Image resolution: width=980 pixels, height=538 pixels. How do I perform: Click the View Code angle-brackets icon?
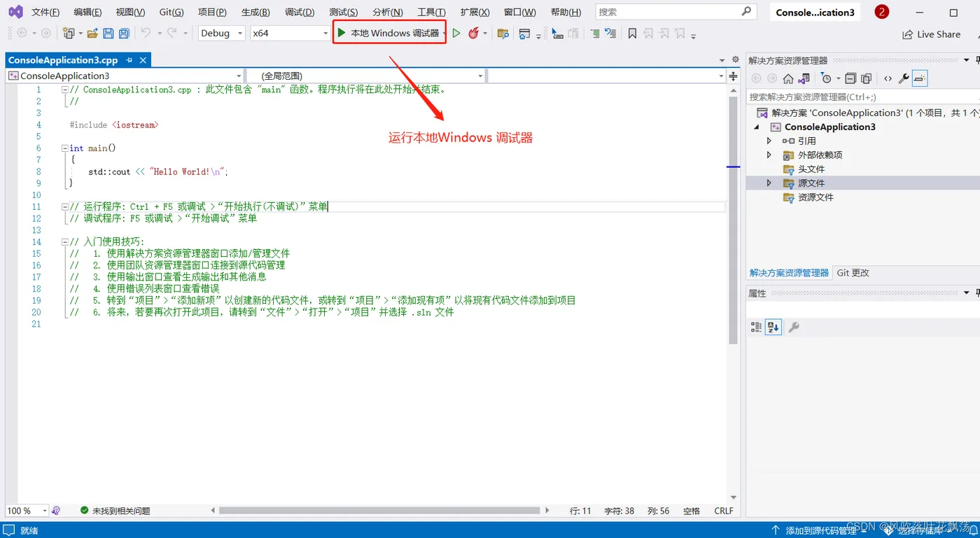[x=888, y=78]
